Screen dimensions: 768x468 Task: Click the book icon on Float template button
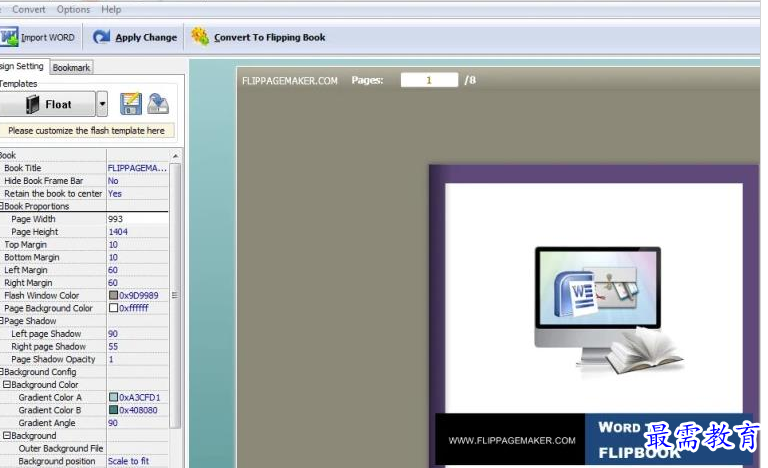pyautogui.click(x=32, y=104)
